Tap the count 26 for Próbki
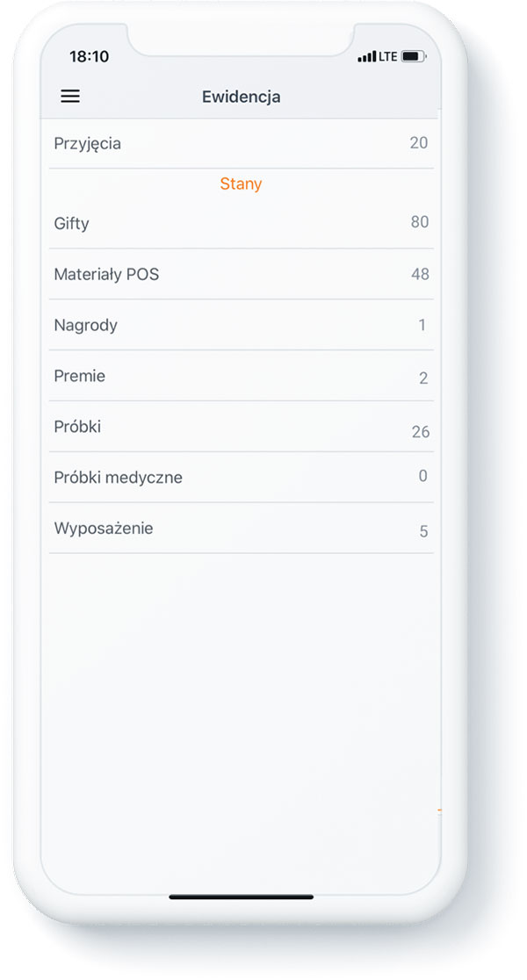This screenshot has width=527, height=980. (x=420, y=431)
